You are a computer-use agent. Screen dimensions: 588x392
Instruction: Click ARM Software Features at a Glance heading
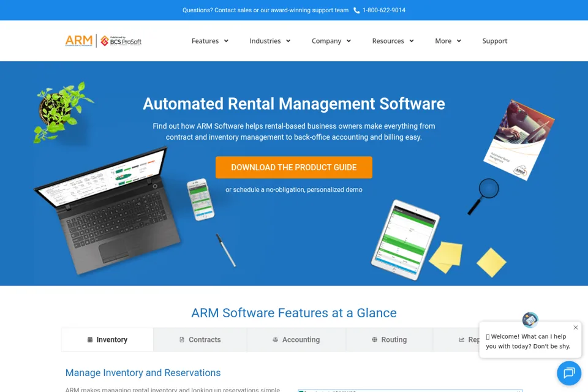tap(293, 313)
